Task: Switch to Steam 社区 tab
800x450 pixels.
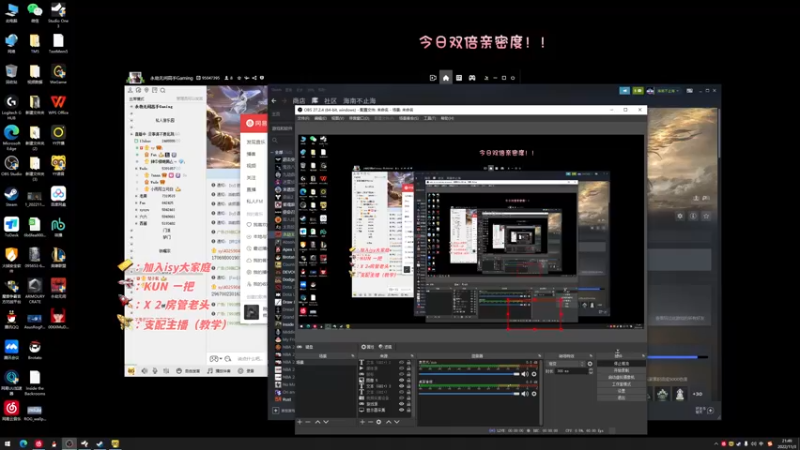Action: tap(331, 101)
